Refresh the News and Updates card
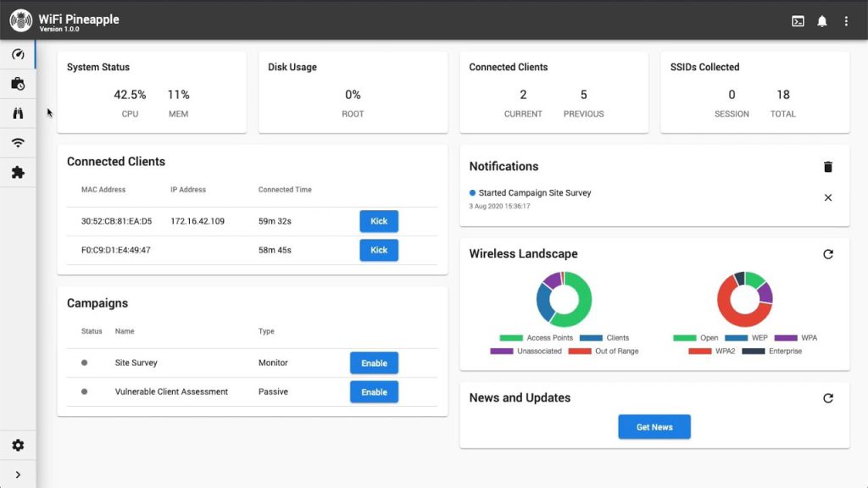This screenshot has width=868, height=488. (x=828, y=398)
